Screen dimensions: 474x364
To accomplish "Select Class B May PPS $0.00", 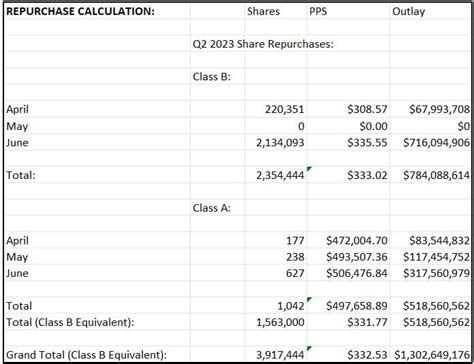I will [373, 126].
